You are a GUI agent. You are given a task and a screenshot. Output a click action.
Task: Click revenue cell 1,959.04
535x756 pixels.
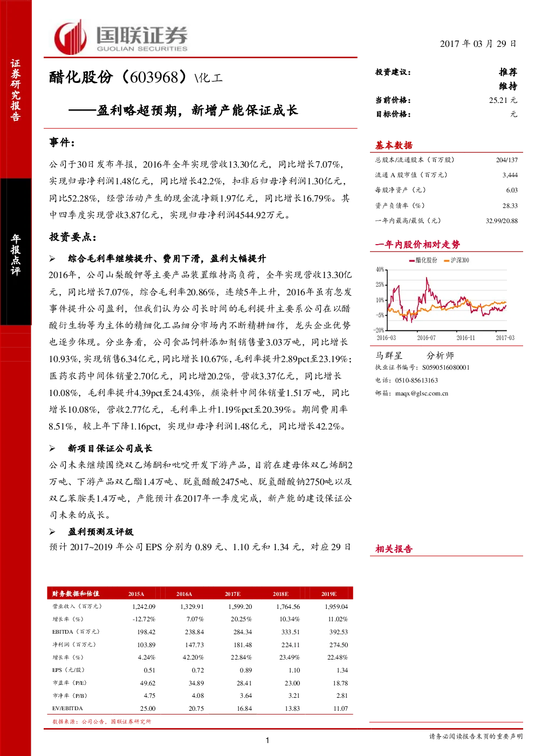[336, 607]
